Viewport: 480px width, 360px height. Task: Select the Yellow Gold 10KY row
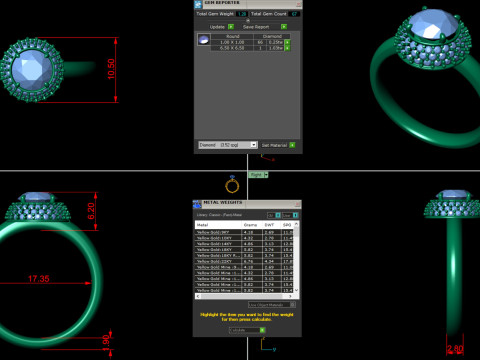244,238
